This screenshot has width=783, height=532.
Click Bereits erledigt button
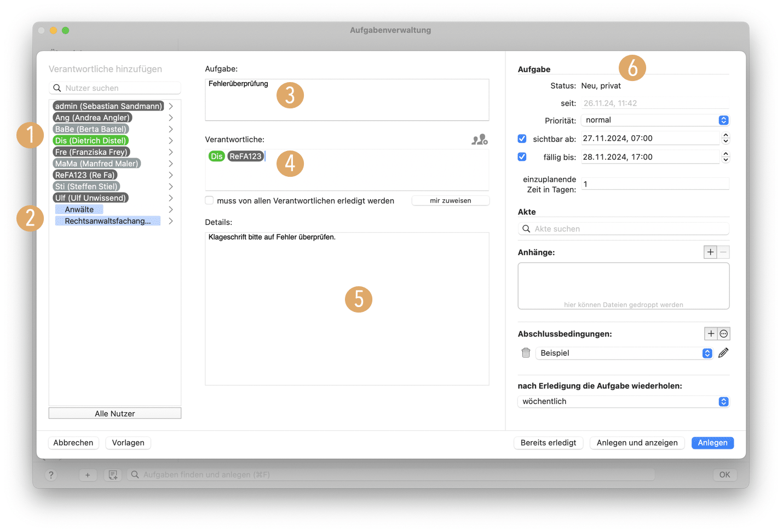[x=548, y=443]
